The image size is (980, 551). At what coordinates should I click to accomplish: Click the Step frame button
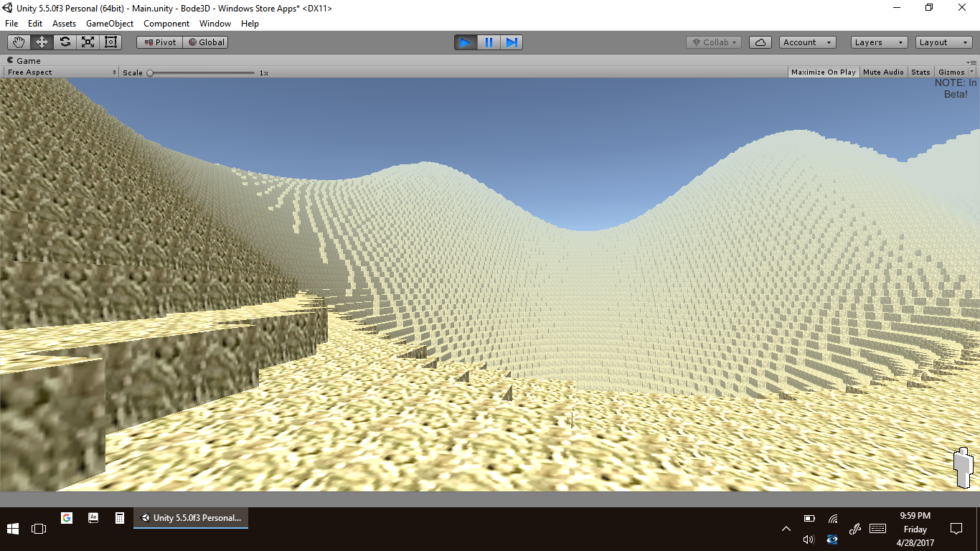pyautogui.click(x=512, y=42)
